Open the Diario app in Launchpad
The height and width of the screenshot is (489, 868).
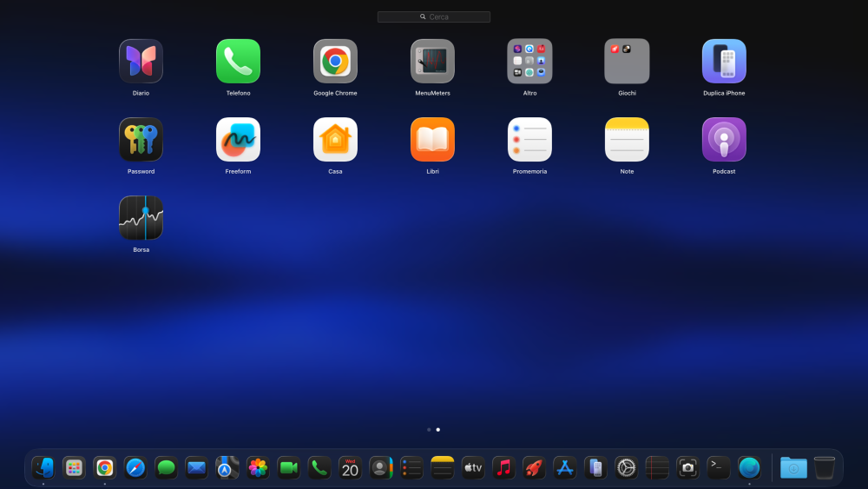tap(141, 62)
